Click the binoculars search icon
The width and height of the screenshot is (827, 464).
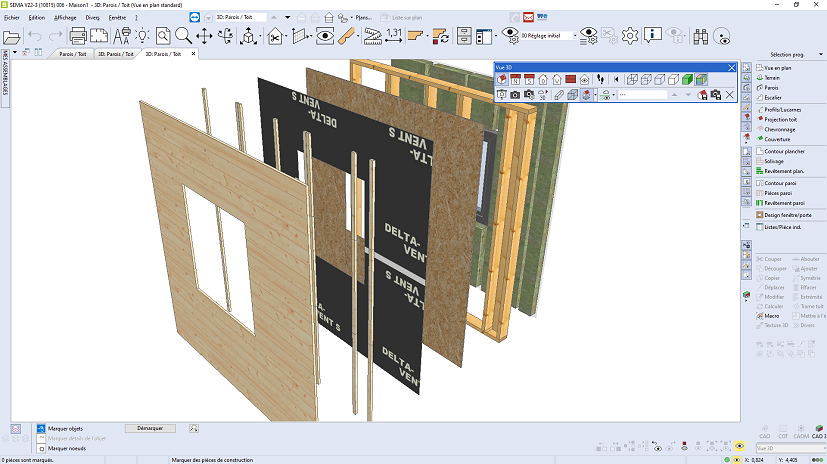[x=701, y=35]
